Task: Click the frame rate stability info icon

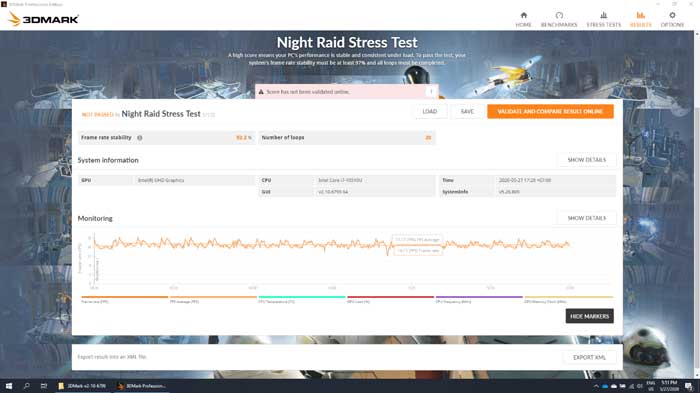Action: [140, 138]
